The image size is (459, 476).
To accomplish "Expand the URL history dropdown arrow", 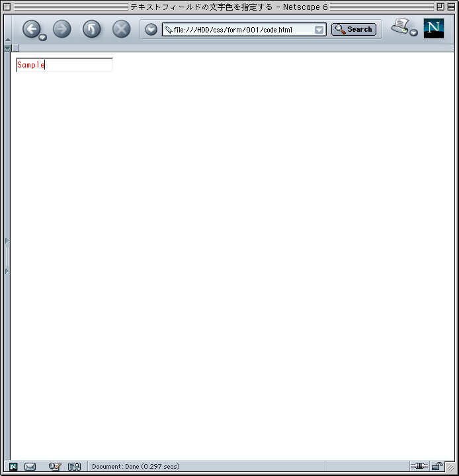I will coord(319,30).
